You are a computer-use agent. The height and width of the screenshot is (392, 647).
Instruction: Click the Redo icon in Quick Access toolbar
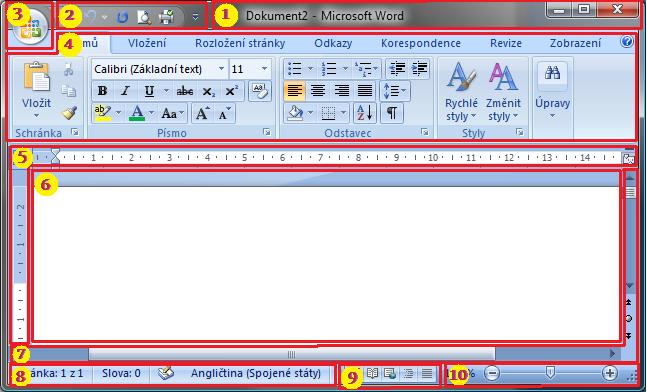point(123,17)
